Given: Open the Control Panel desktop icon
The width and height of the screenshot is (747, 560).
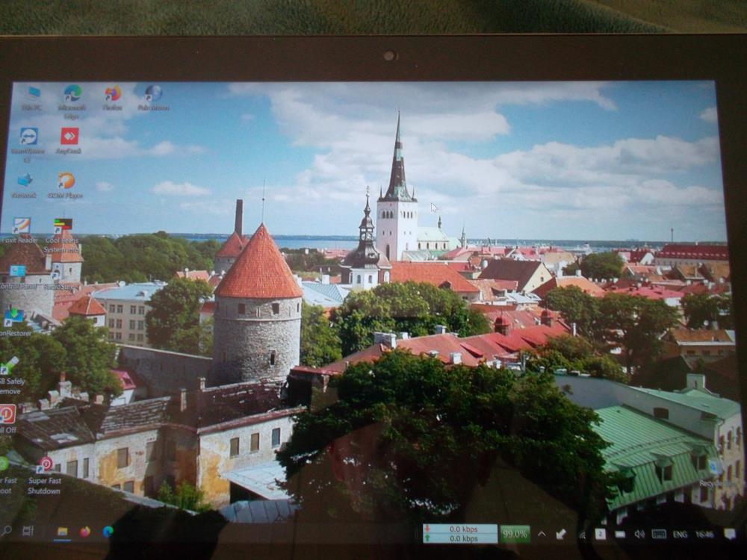Looking at the screenshot, I should 18,278.
